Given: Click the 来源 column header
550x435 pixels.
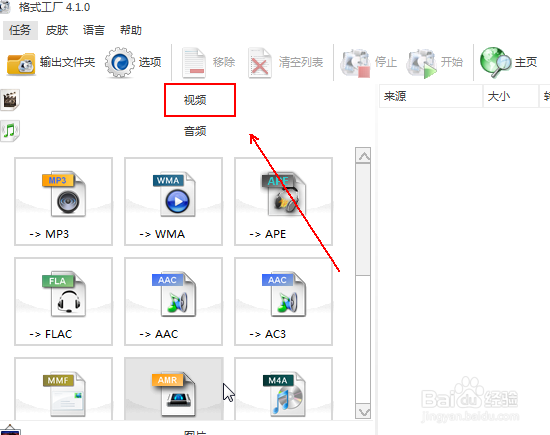Looking at the screenshot, I should pos(431,96).
